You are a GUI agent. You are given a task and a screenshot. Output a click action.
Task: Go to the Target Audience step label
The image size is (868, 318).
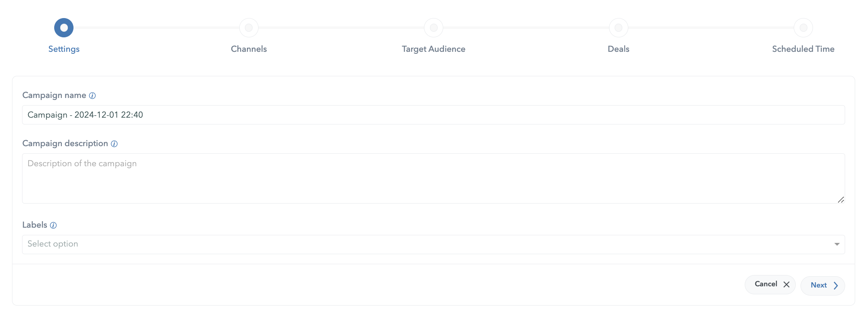(x=434, y=49)
